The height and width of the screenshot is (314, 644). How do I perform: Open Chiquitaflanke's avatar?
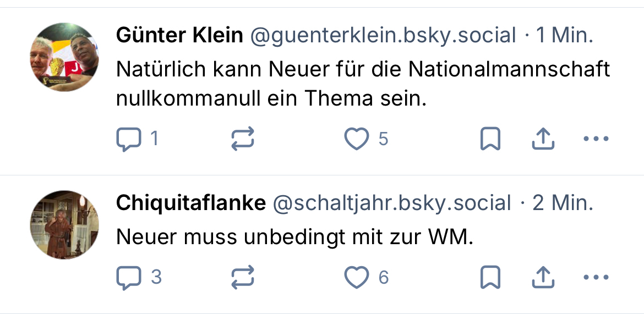64,224
